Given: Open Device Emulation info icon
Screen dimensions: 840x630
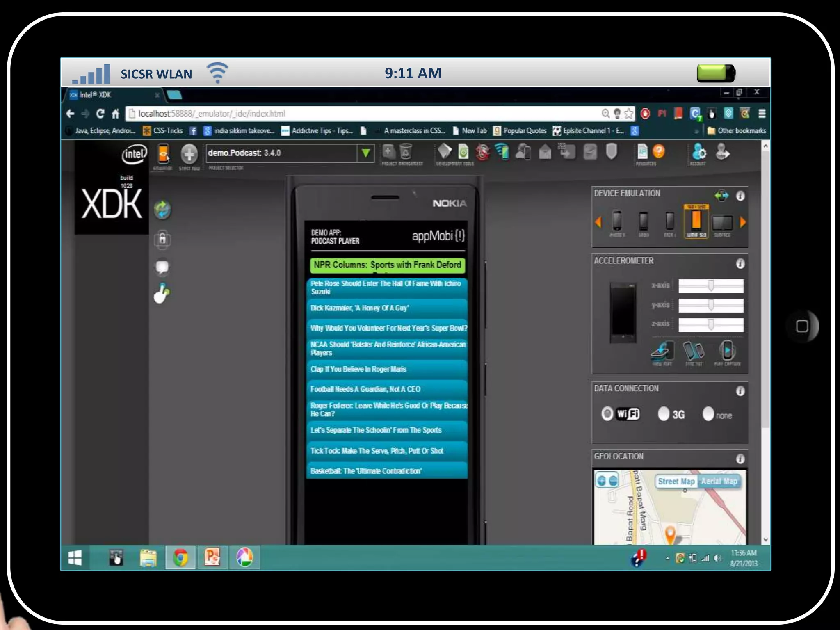Looking at the screenshot, I should (x=740, y=196).
